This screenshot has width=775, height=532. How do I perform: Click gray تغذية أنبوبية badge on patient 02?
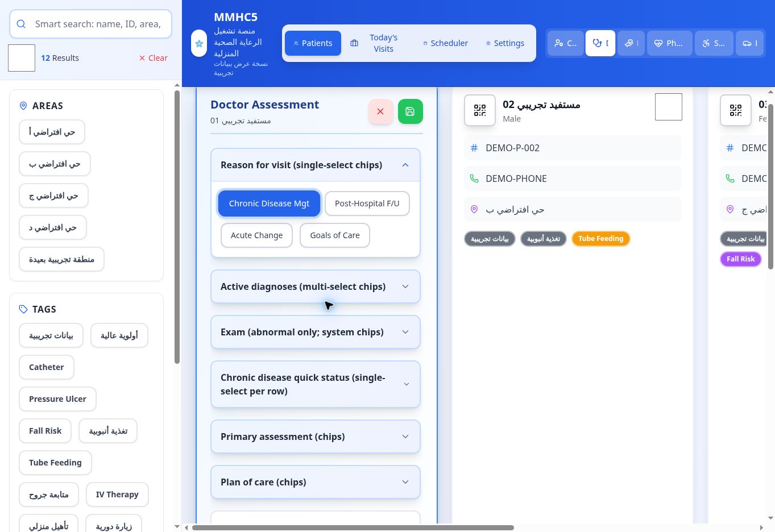[544, 239]
